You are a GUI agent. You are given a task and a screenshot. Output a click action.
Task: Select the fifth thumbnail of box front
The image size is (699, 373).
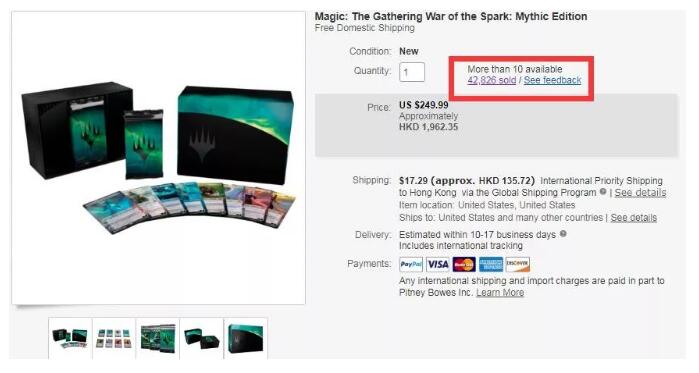(246, 338)
